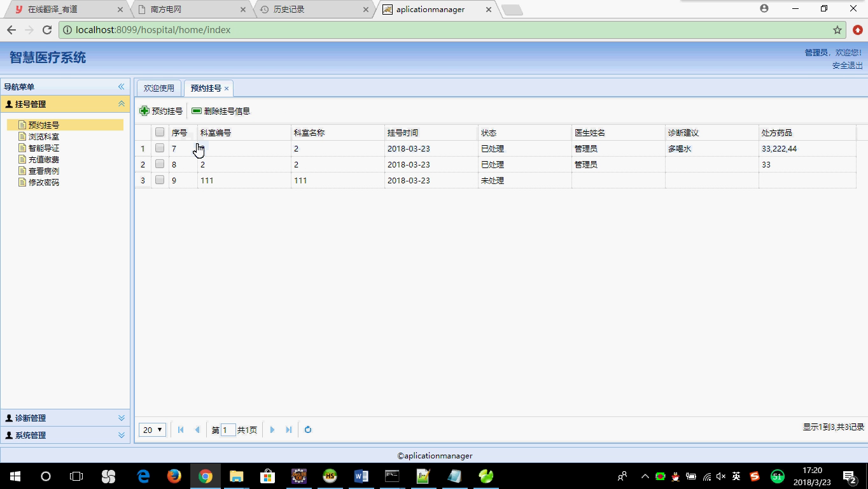Switch to 在线翻译_有道 browser tab
Screen dimensions: 868x489
pyautogui.click(x=66, y=10)
